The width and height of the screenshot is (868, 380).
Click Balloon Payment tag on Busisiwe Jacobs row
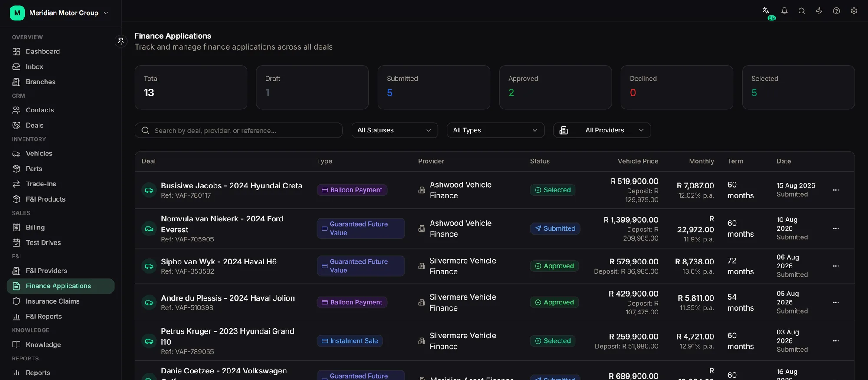[352, 190]
